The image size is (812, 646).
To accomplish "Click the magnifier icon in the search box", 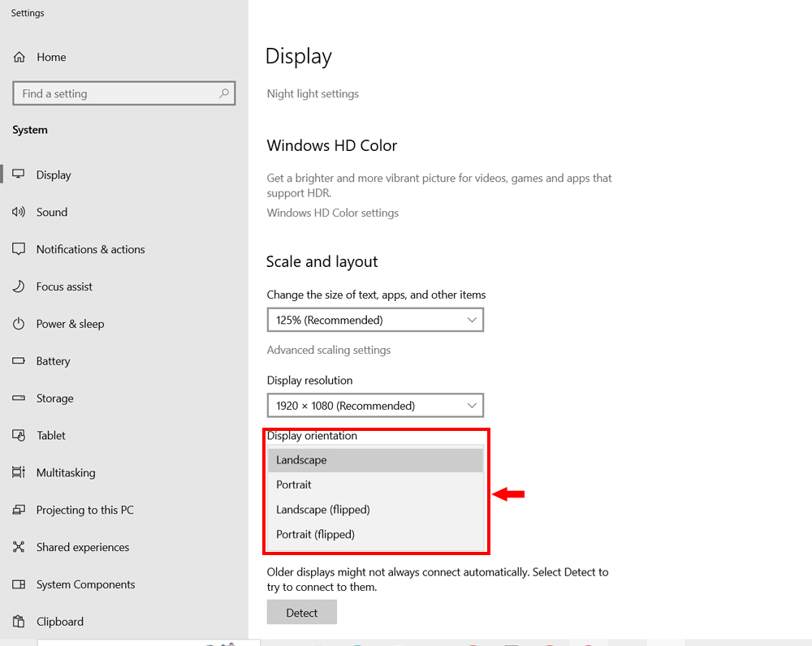I will [x=224, y=94].
